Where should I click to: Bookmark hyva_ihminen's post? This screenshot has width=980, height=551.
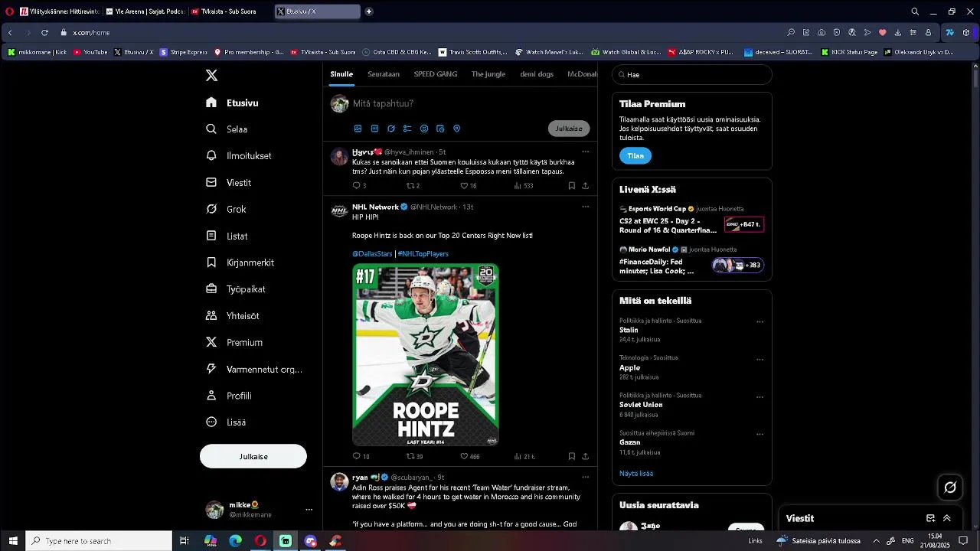[x=572, y=186]
